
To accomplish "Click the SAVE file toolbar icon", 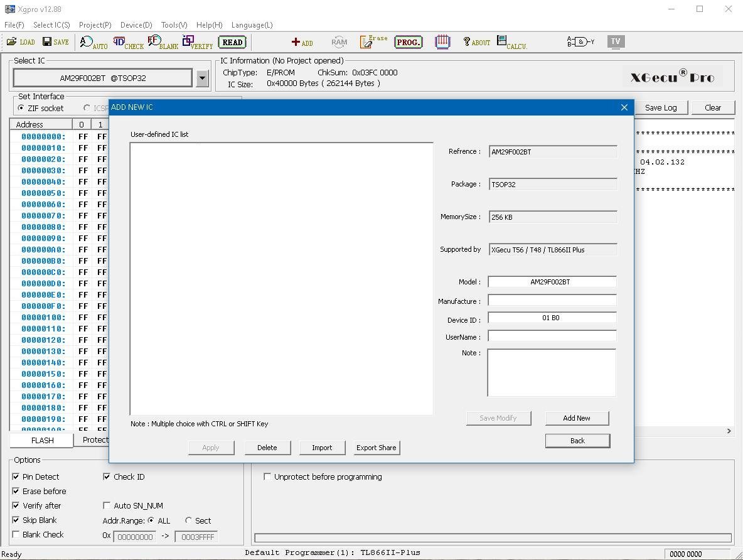I will tap(55, 42).
